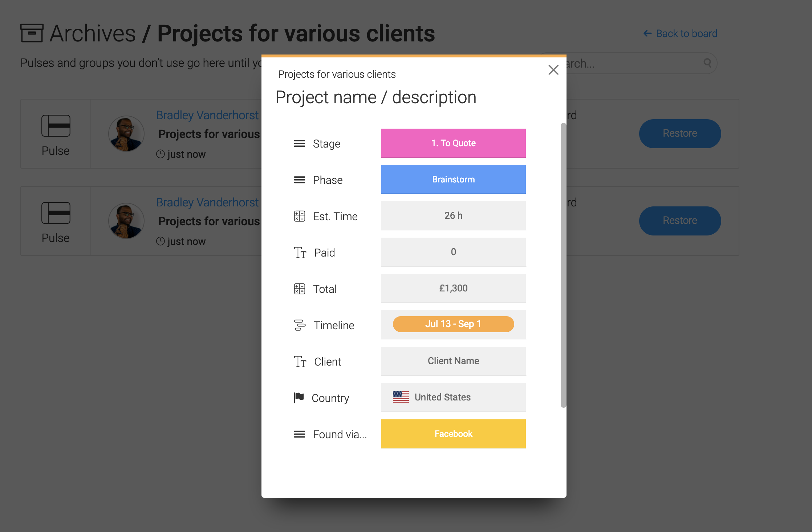The height and width of the screenshot is (532, 812).
Task: Click the Total label
Action: [325, 289]
